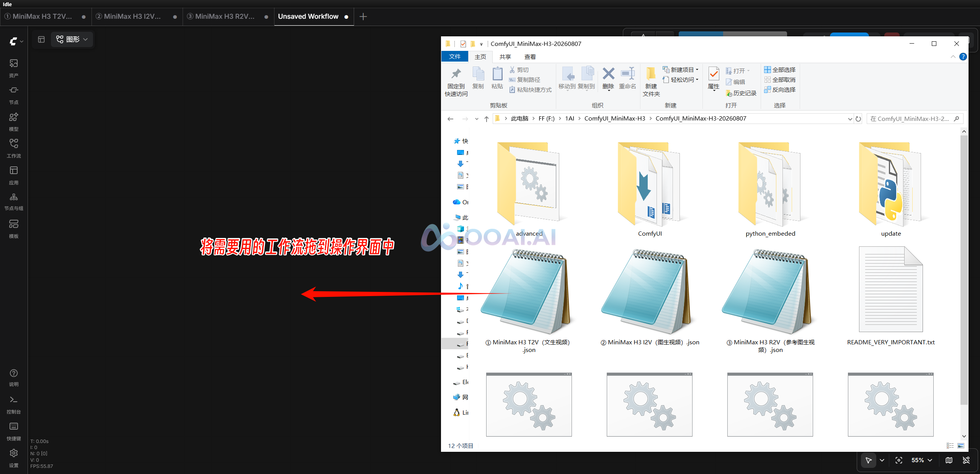Open the 说明 help panel

click(x=14, y=378)
